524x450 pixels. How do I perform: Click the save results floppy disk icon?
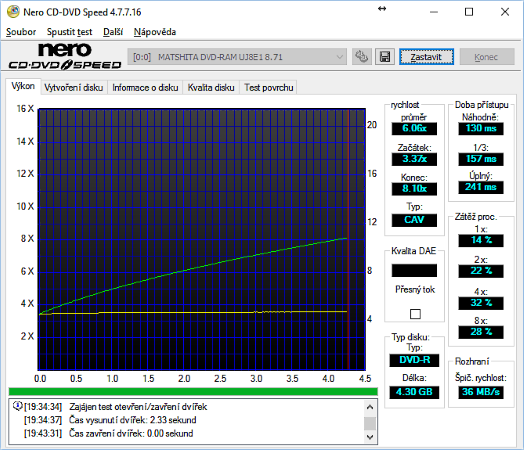tap(385, 57)
